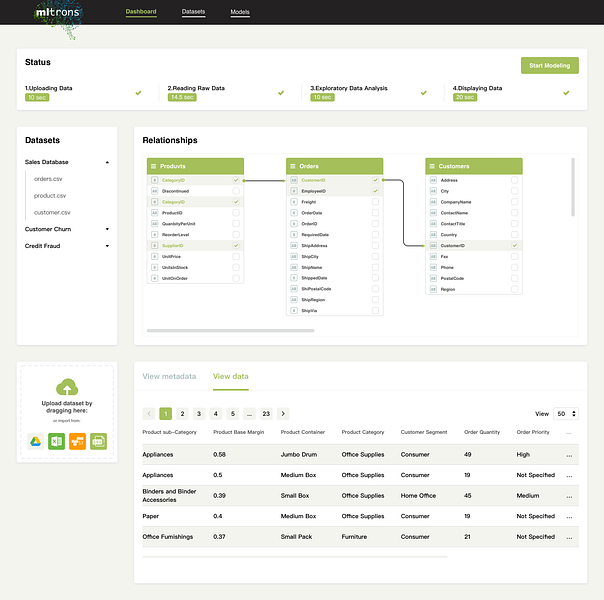Image resolution: width=604 pixels, height=600 pixels.
Task: Open the Datasets nav item
Action: (x=193, y=12)
